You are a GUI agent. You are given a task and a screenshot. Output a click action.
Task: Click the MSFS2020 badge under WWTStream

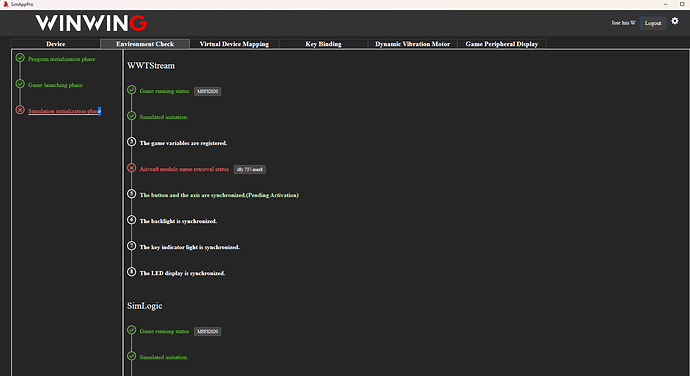[x=208, y=91]
